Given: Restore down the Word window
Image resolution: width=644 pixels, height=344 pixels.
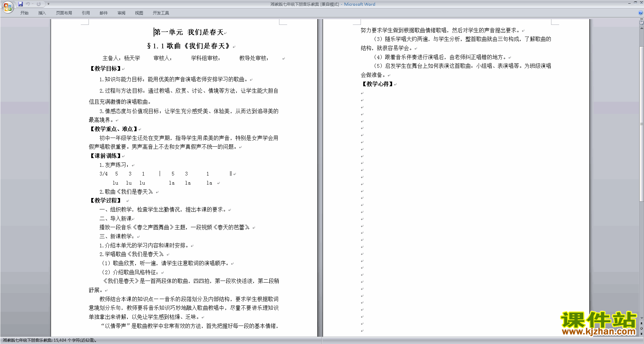Looking at the screenshot, I should (x=635, y=3).
